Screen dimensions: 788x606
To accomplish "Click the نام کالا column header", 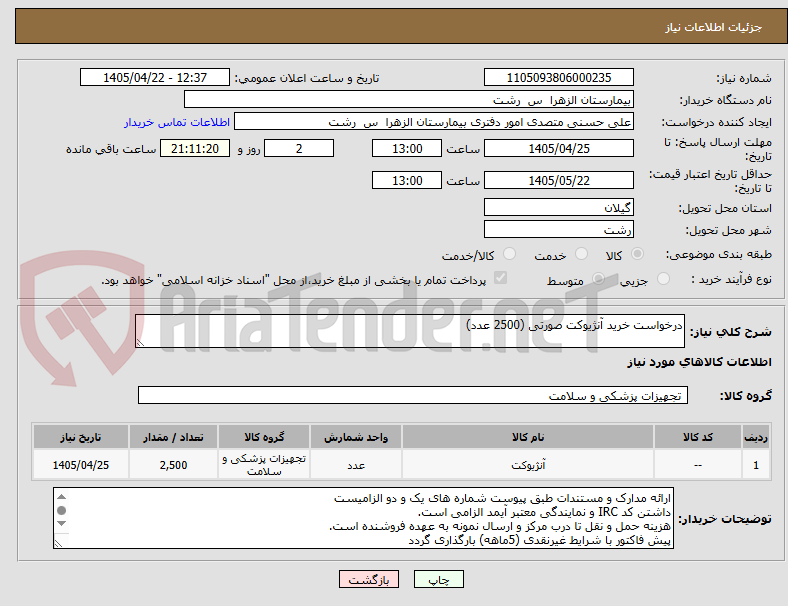I will [528, 437].
